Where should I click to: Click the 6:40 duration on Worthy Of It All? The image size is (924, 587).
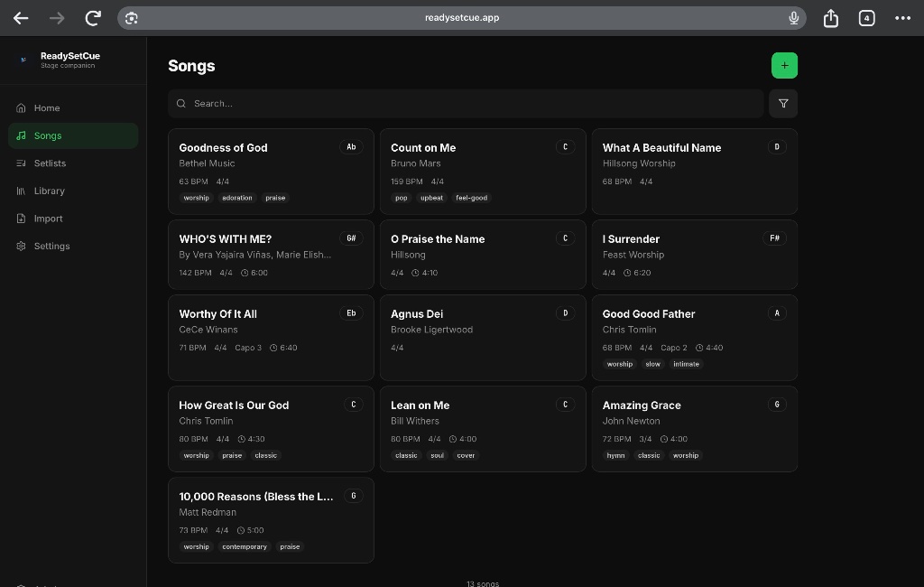coord(283,348)
